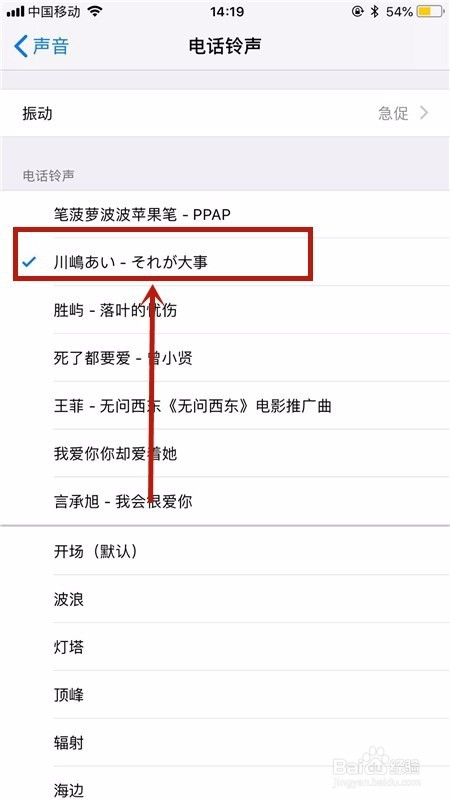
Task: Tap the battery icon in status bar
Action: pyautogui.click(x=430, y=12)
